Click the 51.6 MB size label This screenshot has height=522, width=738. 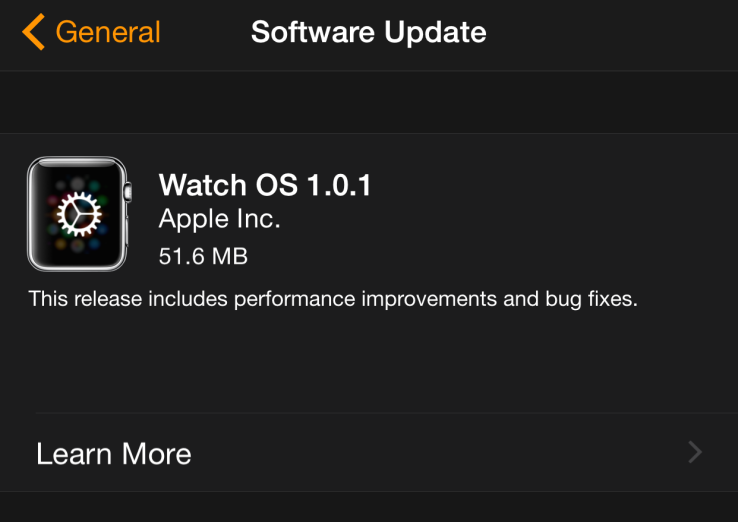click(x=203, y=256)
